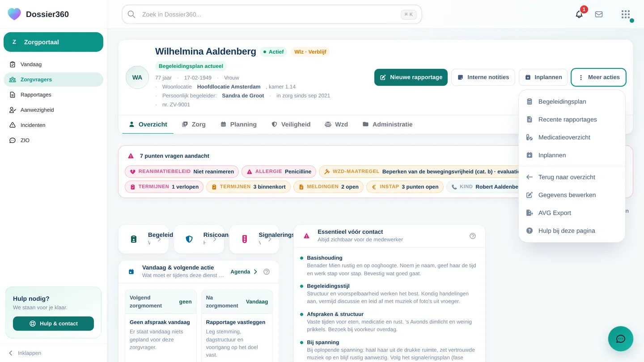Switch to the Zorg tab
The height and width of the screenshot is (362, 644).
[194, 124]
